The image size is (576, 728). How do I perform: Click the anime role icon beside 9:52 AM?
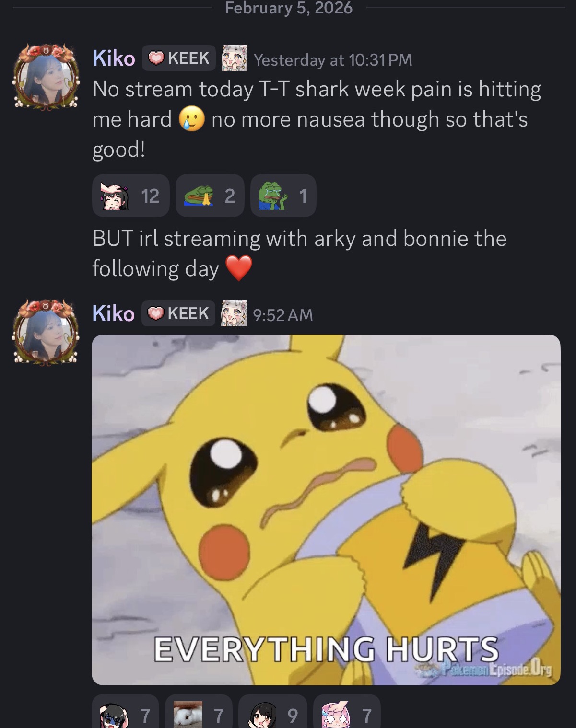(x=234, y=313)
